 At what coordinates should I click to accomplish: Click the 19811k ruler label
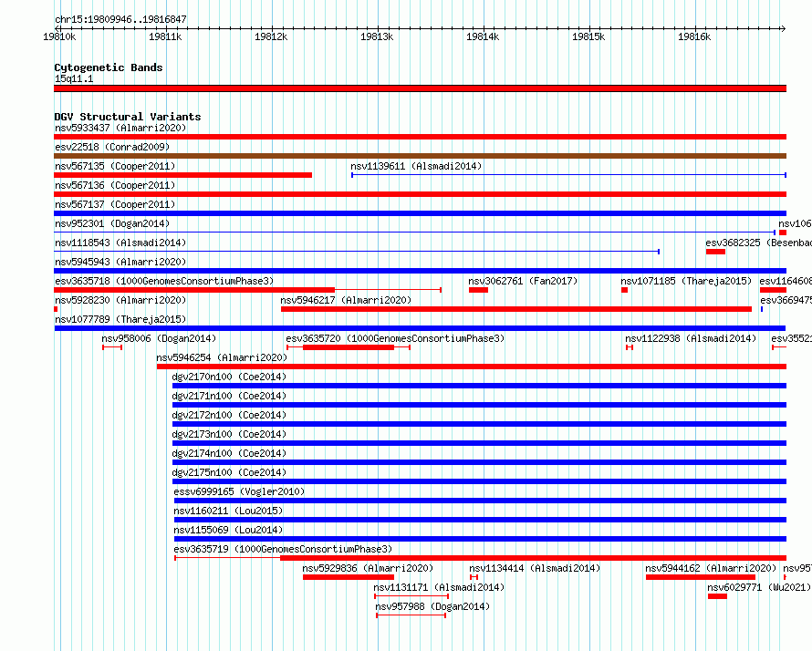165,36
